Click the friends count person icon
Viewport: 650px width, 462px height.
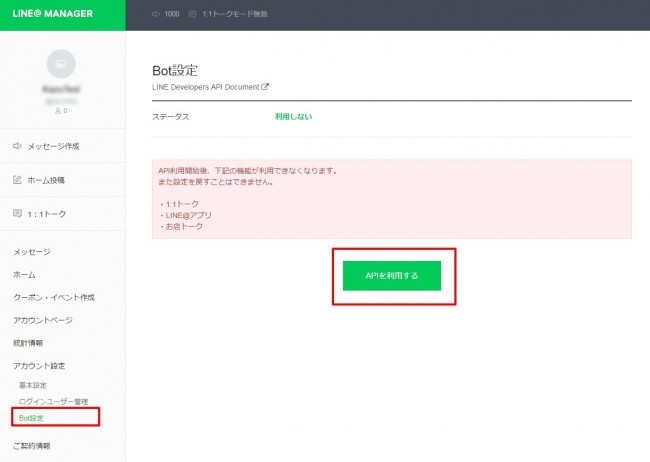(58, 111)
